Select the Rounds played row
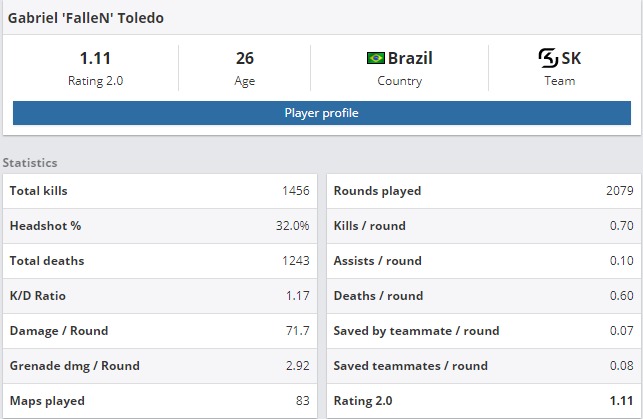This screenshot has width=643, height=419. (484, 191)
